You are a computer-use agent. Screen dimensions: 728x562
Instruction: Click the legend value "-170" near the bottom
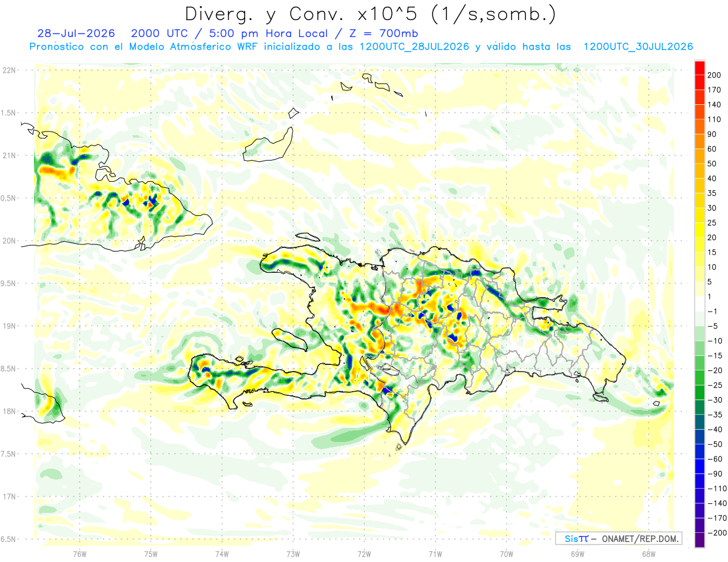pos(716,518)
